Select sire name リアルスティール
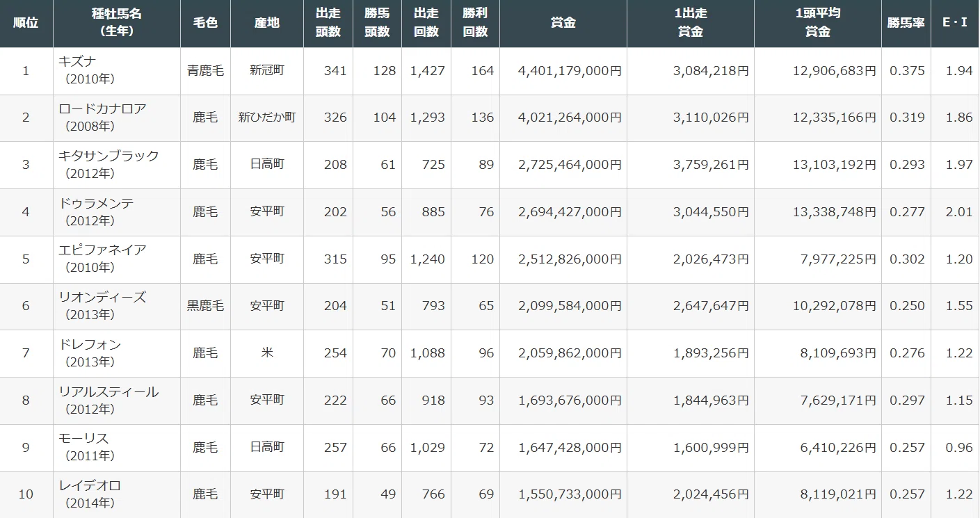 (109, 391)
